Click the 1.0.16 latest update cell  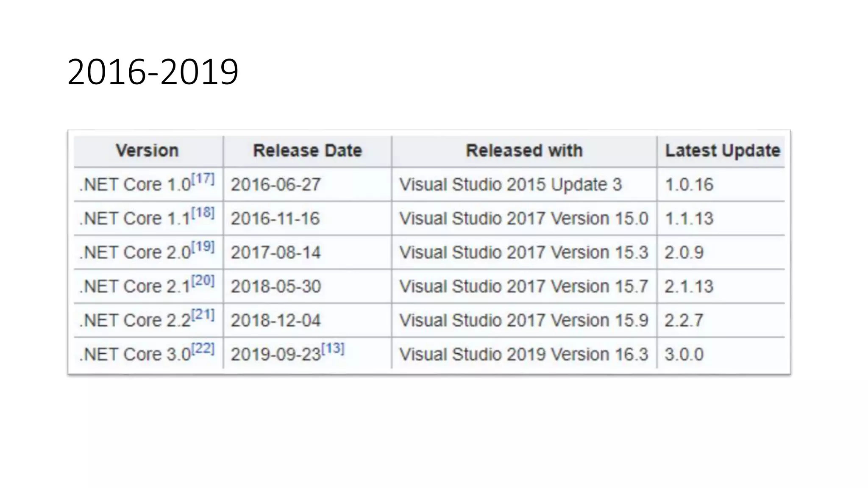pos(689,185)
